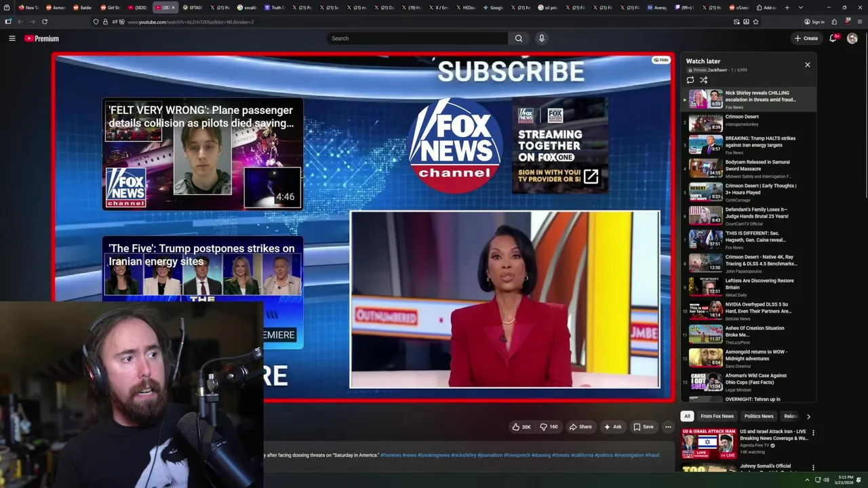Open YouTube notifications bell
The image size is (868, 488).
(833, 39)
